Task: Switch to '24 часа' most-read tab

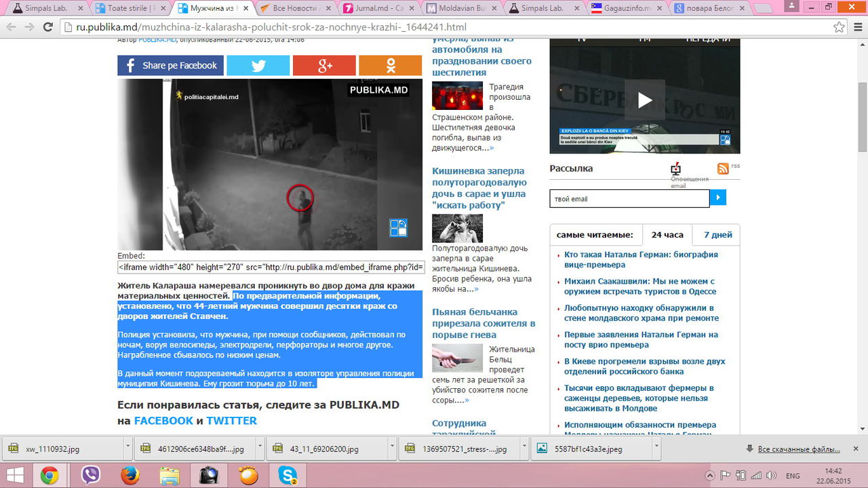Action: (x=667, y=235)
